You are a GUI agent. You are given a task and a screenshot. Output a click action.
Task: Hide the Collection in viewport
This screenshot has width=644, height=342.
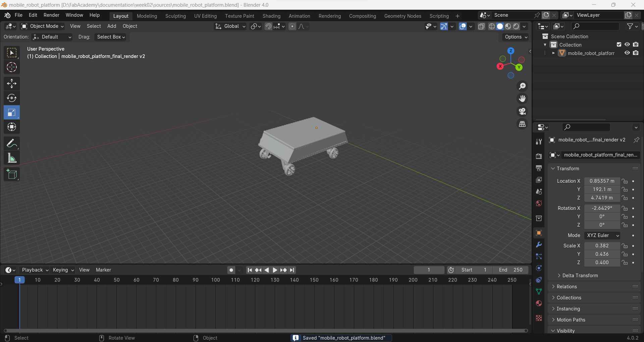tap(627, 45)
